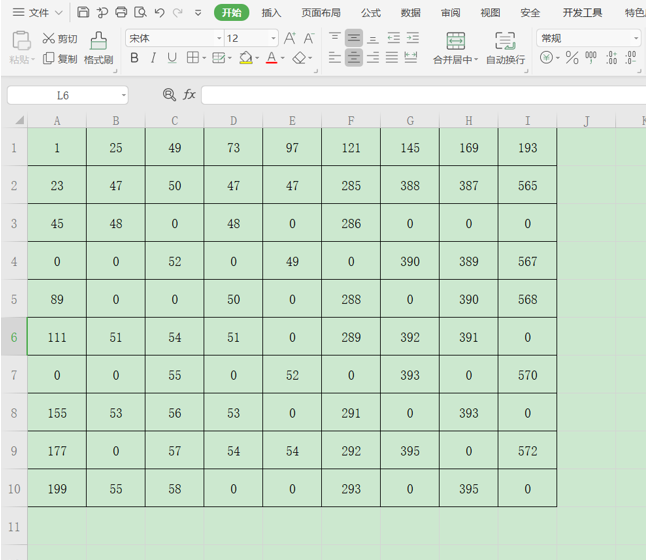Open the 文件 menu

[x=38, y=13]
